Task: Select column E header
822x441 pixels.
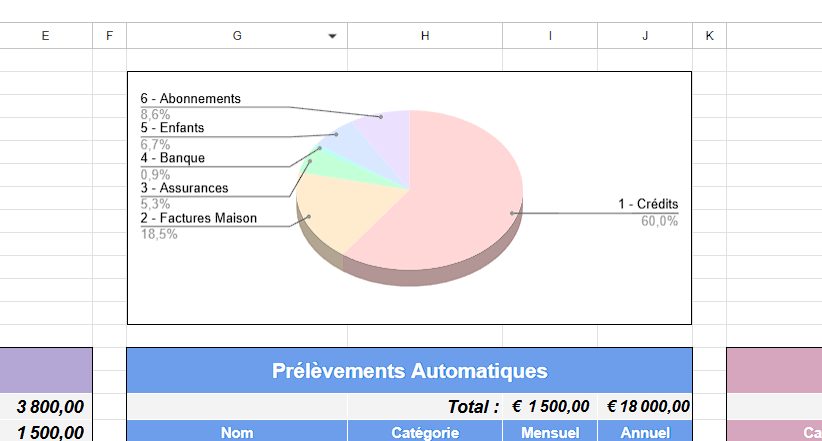Action: tap(45, 36)
